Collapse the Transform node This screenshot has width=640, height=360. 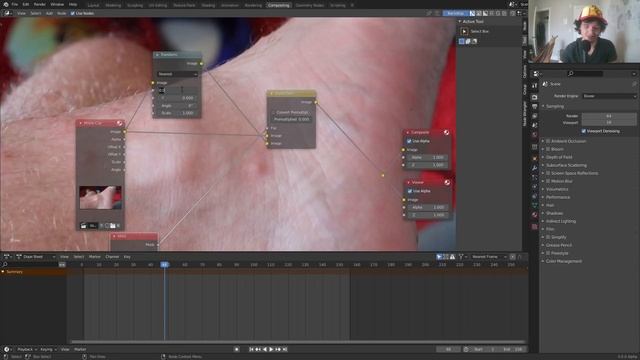(x=157, y=55)
